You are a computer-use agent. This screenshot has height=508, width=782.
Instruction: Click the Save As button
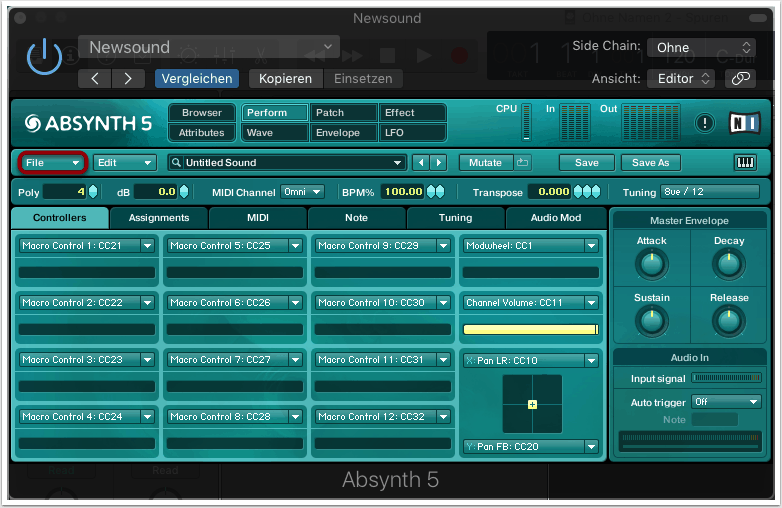point(650,162)
